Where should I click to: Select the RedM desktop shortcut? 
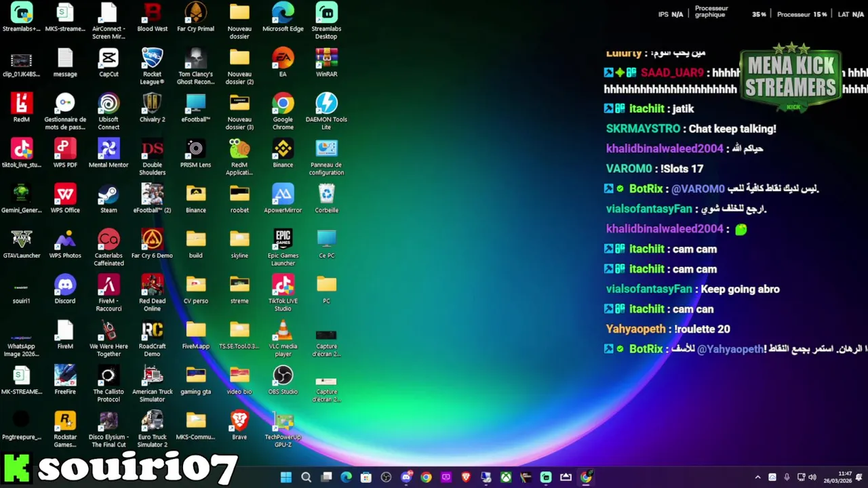click(21, 108)
